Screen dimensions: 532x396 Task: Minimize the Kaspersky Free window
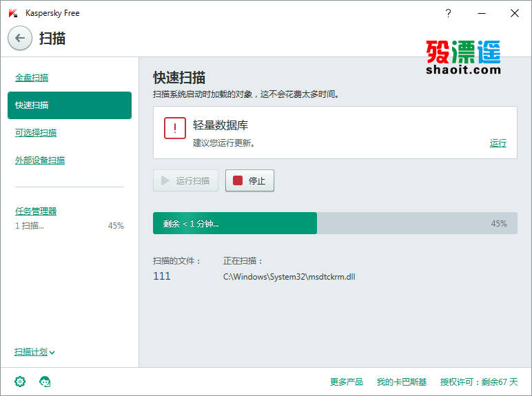click(482, 13)
